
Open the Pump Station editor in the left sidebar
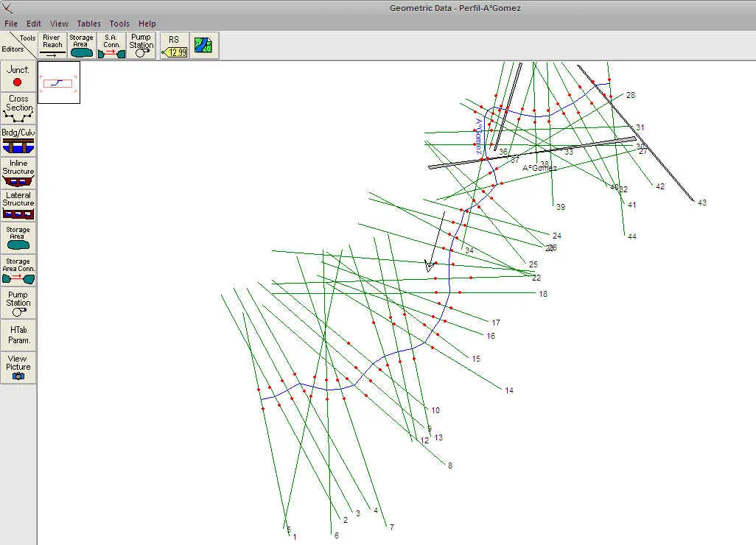point(18,303)
